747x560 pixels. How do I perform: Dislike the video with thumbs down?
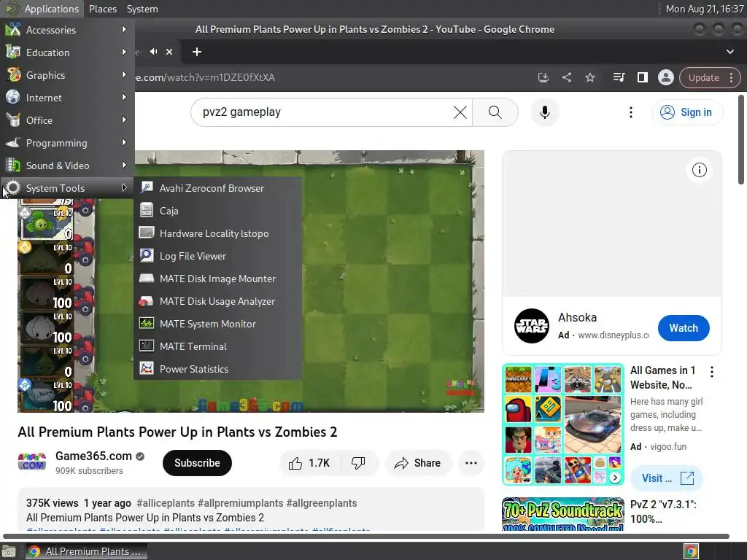coord(359,463)
